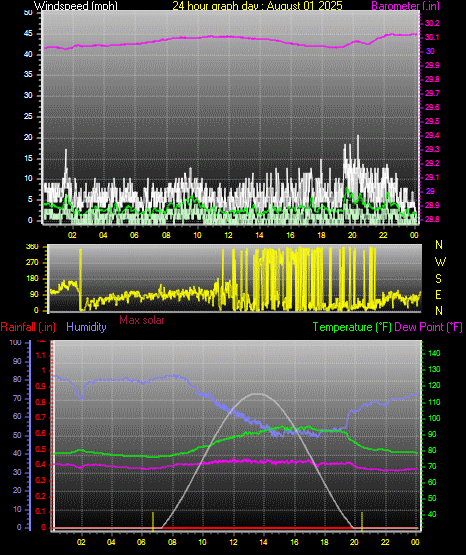Screen dimensions: 466x555
Task: Click hour label 04 under the temperature graph
Action: (111, 542)
